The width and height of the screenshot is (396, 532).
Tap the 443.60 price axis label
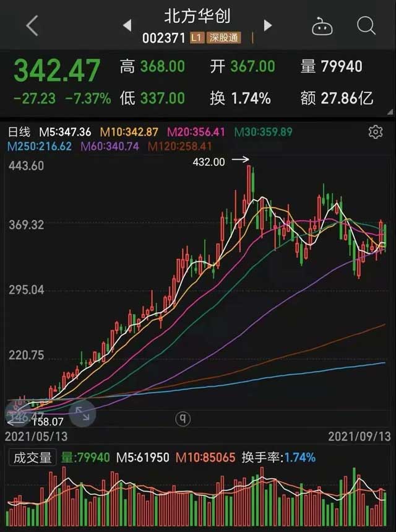point(27,166)
